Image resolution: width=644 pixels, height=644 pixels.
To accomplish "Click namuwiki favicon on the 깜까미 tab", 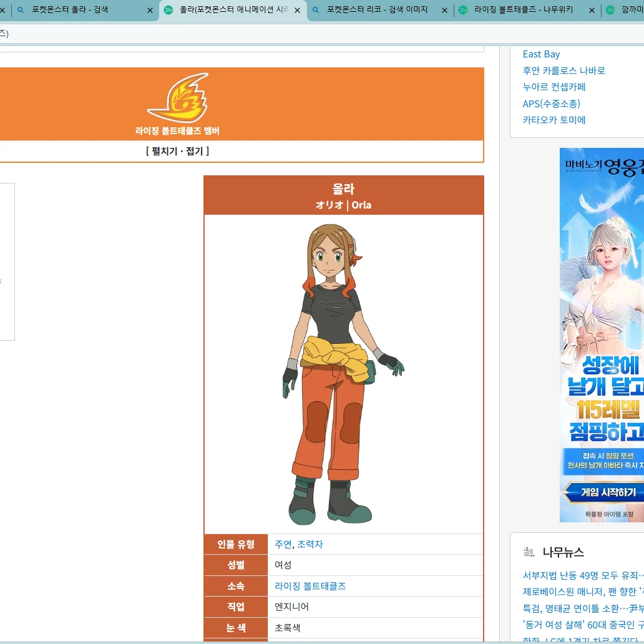I will (x=610, y=10).
